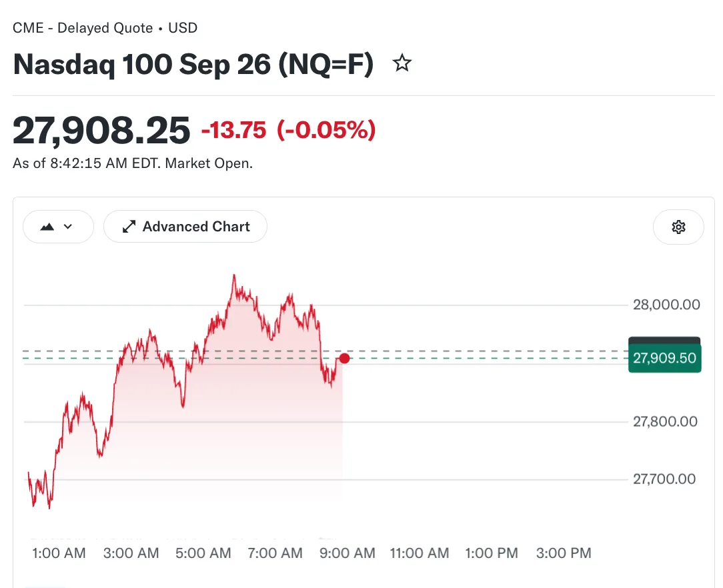Click the 1:00 AM time axis label
This screenshot has width=723, height=588.
click(x=59, y=553)
